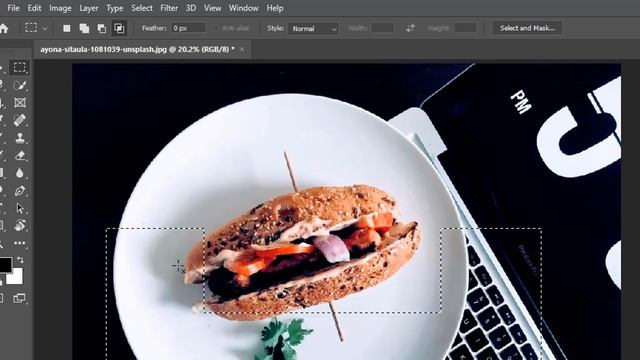Screen dimensions: 640x360
Task: Change screen mode icon
Action: [19, 298]
